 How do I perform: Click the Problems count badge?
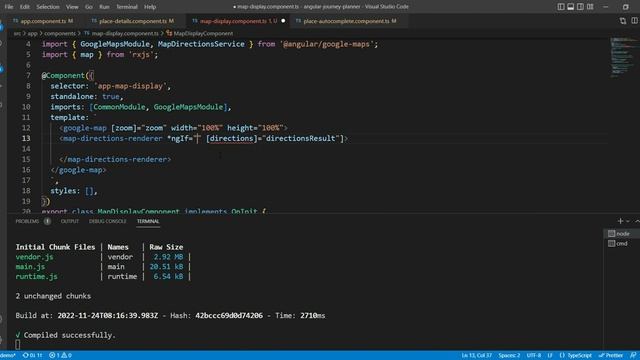[47, 221]
